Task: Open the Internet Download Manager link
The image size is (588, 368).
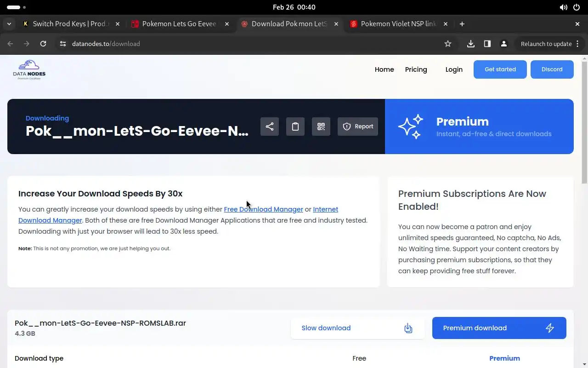Action: [178, 215]
